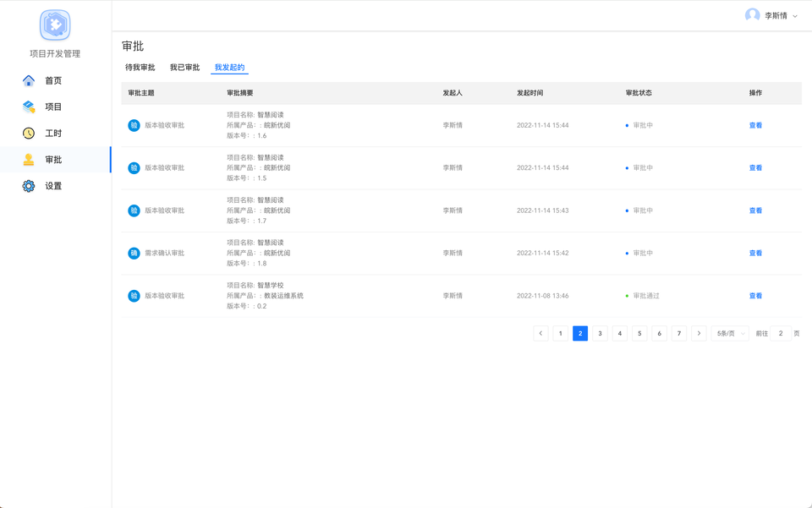The image size is (812, 508).
Task: Click the project management logo icon
Action: [55, 25]
